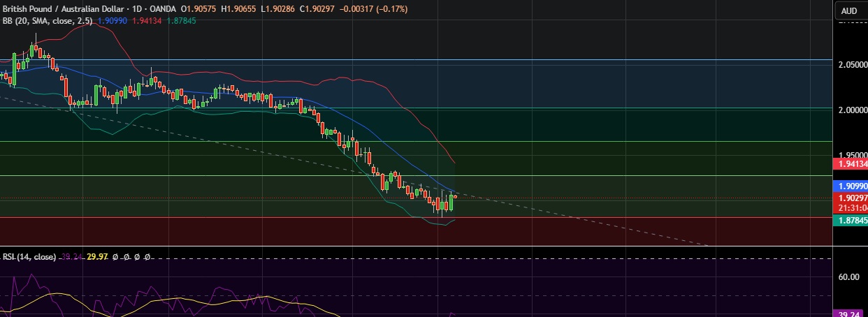
Task: Select the red horizontal support line
Action: click(x=416, y=217)
